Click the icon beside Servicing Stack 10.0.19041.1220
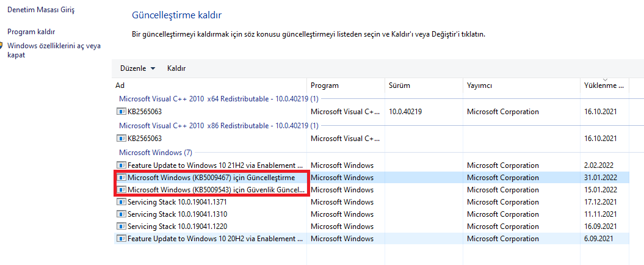644x265 pixels. click(121, 227)
